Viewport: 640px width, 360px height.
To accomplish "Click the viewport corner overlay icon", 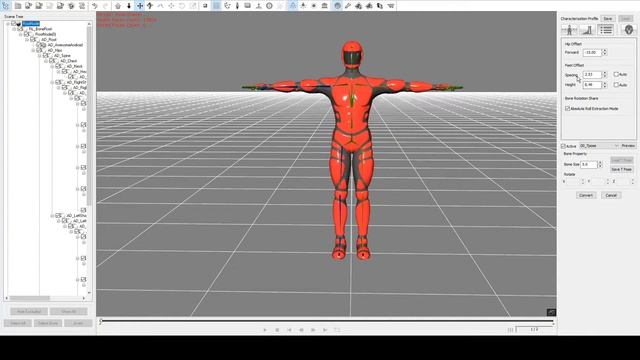I will click(x=551, y=312).
